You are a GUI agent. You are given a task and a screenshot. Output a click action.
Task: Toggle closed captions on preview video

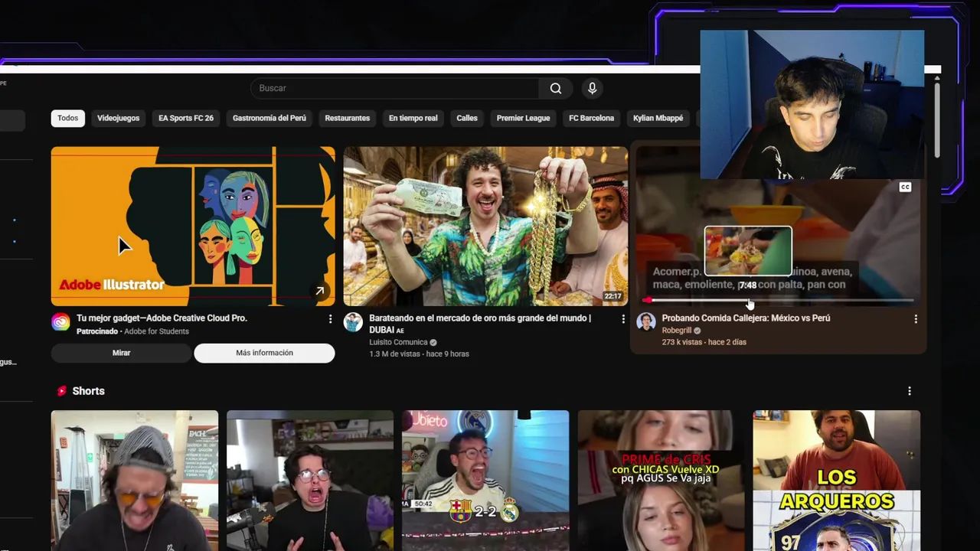coord(905,187)
